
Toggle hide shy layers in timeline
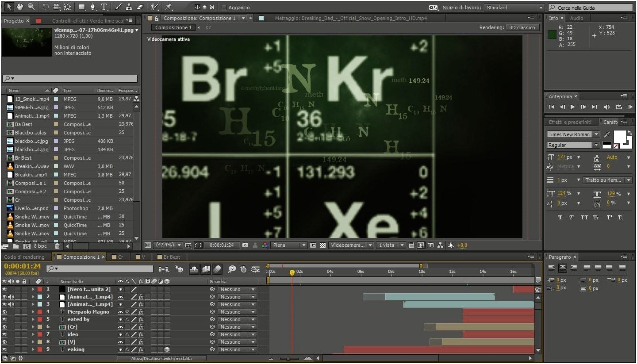[x=194, y=269]
